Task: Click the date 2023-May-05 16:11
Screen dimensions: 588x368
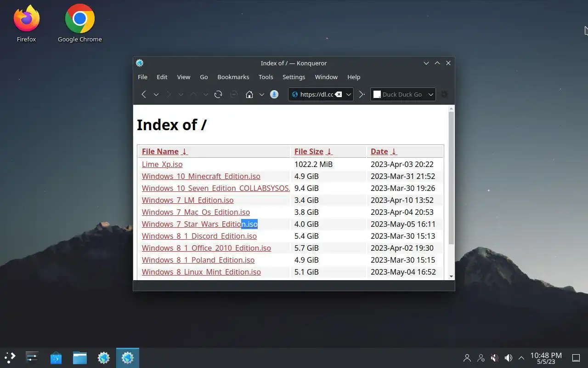Action: coord(403,224)
